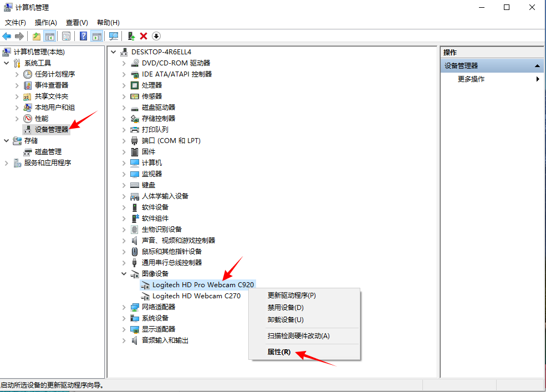
Task: Click the 网络适配器 network icon
Action: 135,307
